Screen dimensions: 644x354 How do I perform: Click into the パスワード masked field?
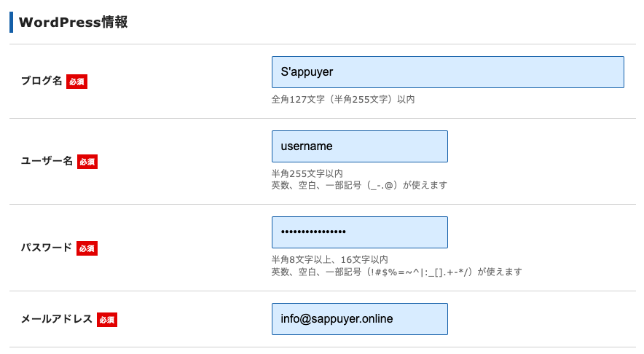(359, 232)
